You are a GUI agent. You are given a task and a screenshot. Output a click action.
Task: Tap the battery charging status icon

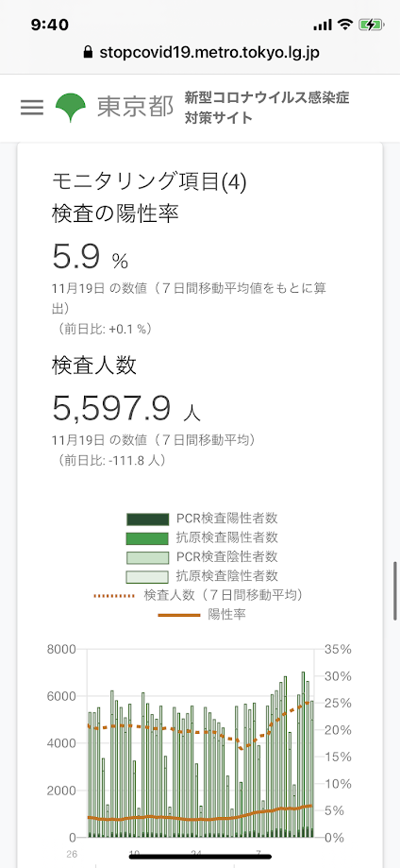[x=370, y=25]
